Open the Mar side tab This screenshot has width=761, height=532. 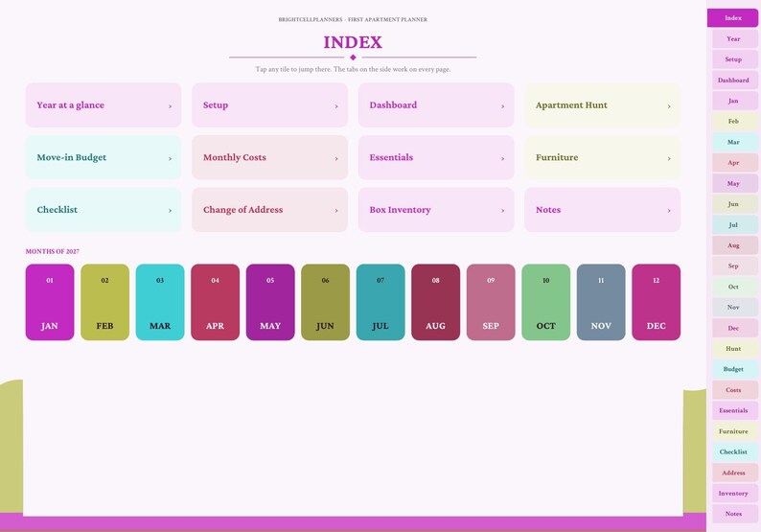point(735,142)
